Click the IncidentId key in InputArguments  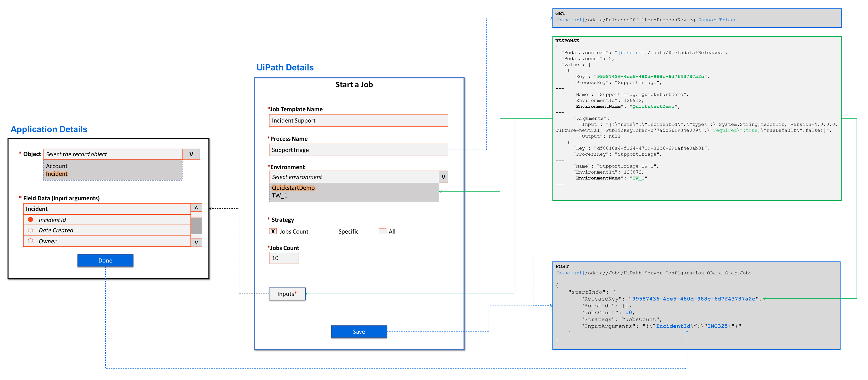pyautogui.click(x=673, y=326)
